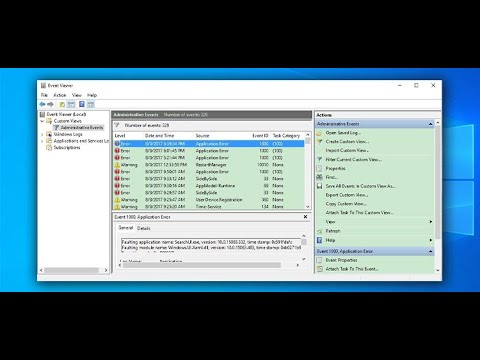
Task: Click the binoculars Find icon in Actions
Action: coord(319,177)
